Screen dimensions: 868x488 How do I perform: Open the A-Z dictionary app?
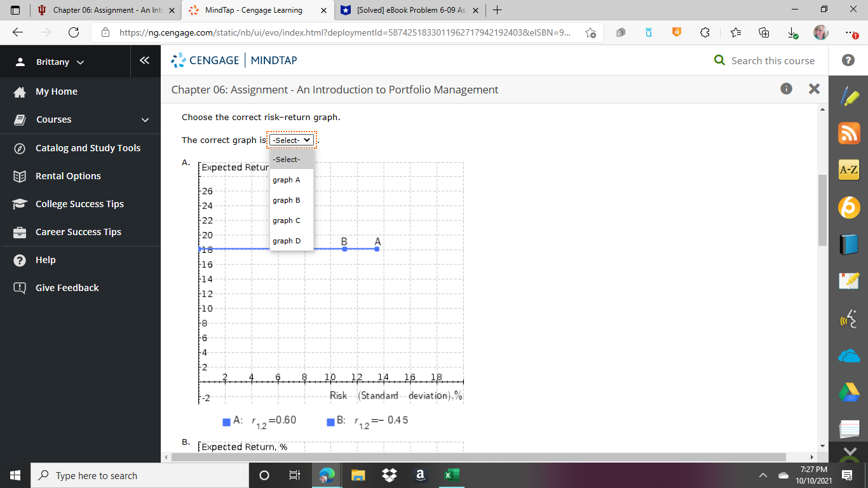click(848, 170)
